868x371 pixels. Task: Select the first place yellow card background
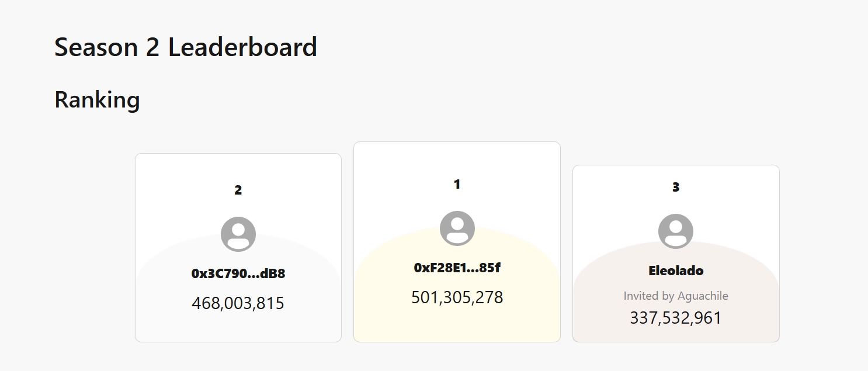coord(457,242)
